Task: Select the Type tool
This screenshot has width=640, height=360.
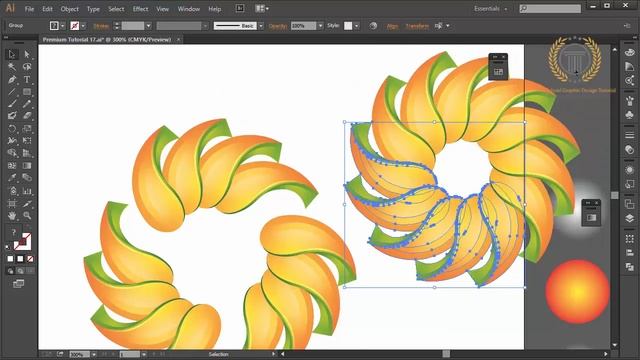Action: click(x=27, y=80)
